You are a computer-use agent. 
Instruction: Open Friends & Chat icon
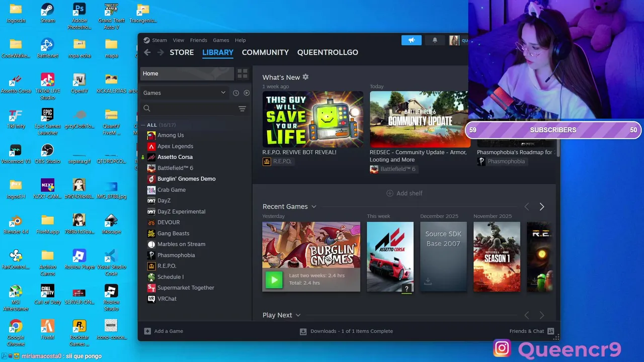[x=550, y=331]
